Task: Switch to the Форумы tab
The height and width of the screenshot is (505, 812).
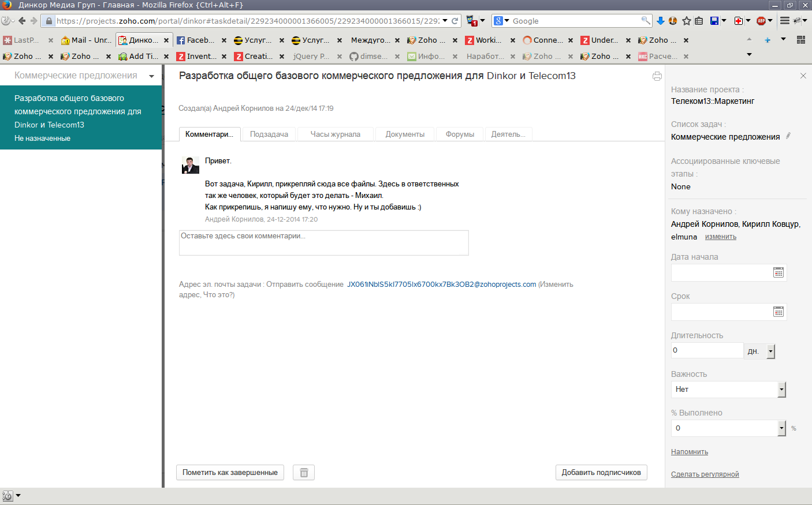Action: coord(460,134)
